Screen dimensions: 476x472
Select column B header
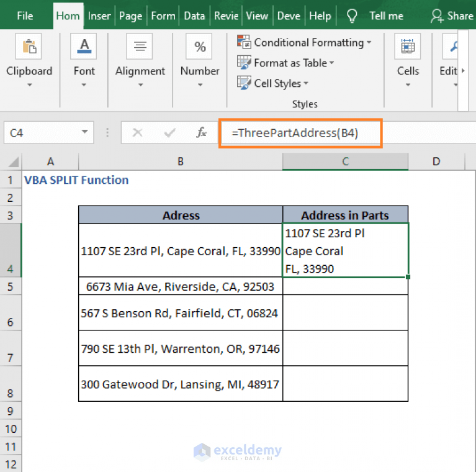[x=181, y=161]
